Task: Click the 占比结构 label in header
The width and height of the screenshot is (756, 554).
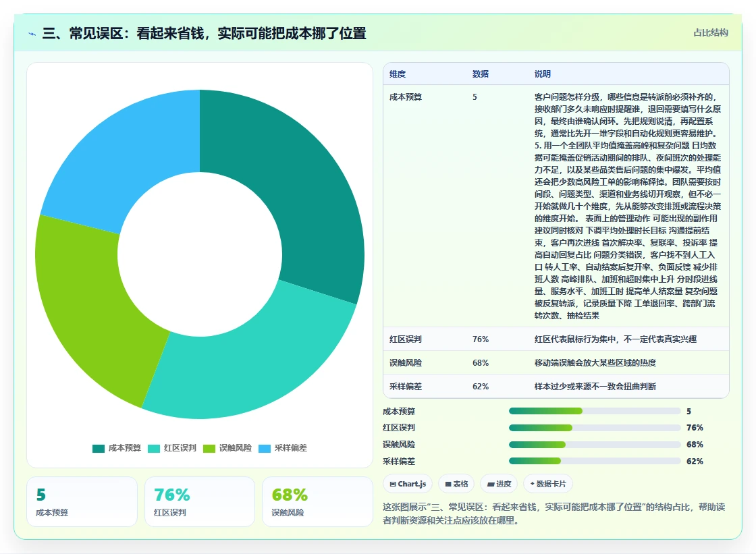Action: point(710,33)
